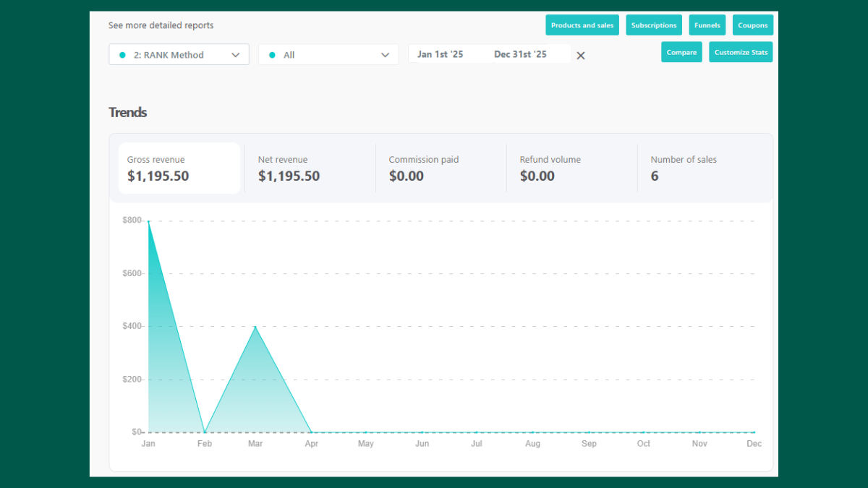
Task: Click the Compare button
Action: tap(681, 52)
